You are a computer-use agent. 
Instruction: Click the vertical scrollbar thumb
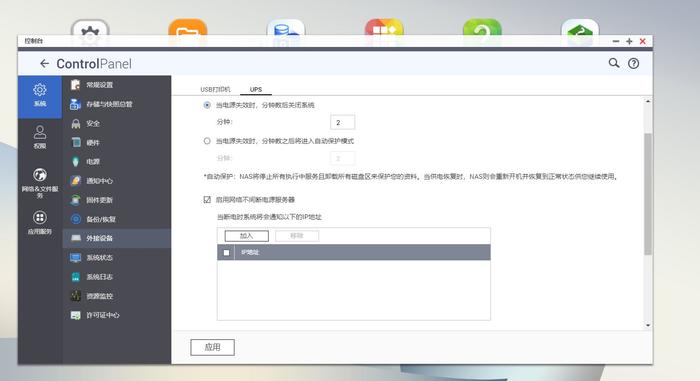648,194
